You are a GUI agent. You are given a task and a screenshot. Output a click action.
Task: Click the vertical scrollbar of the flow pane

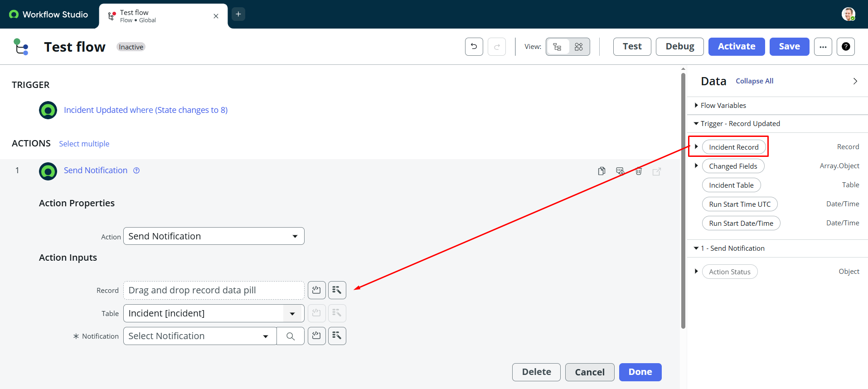[683, 200]
